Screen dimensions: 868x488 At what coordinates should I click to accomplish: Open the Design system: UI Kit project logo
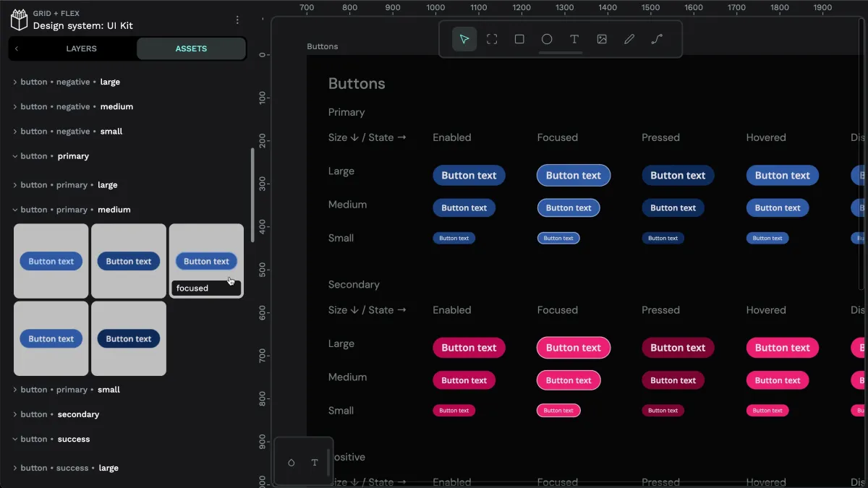coord(19,19)
